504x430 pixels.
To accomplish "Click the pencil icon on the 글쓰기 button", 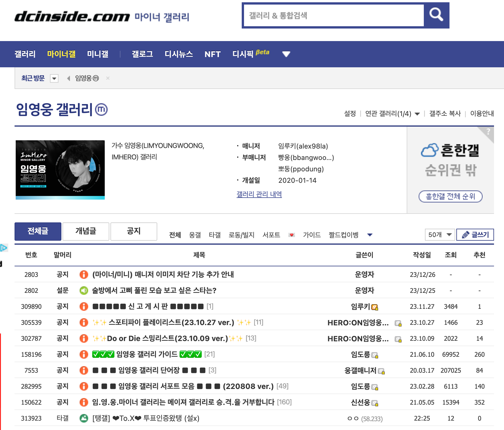I will [465, 234].
